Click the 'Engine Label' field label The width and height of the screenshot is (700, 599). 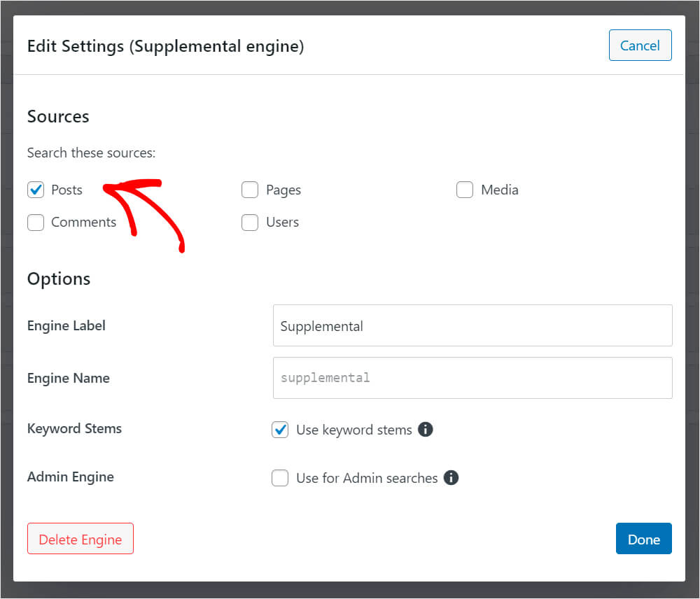tap(66, 326)
